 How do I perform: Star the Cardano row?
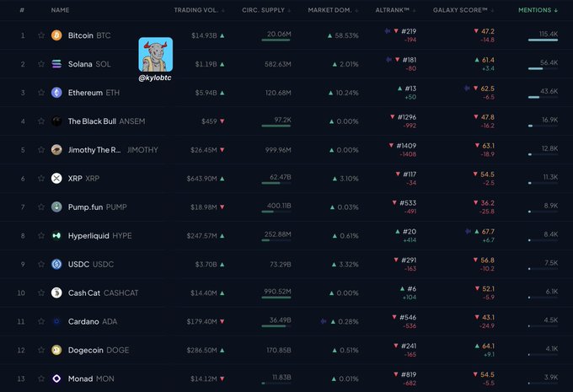(41, 321)
